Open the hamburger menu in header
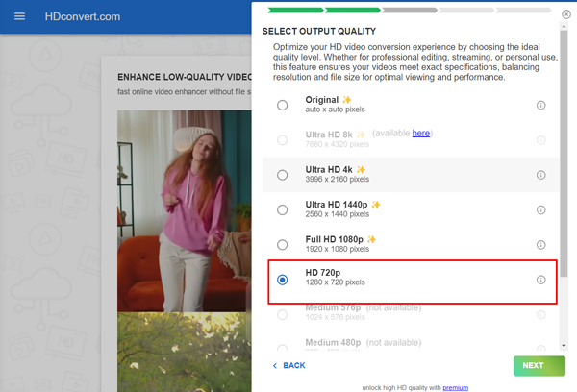The image size is (577, 392). [19, 16]
